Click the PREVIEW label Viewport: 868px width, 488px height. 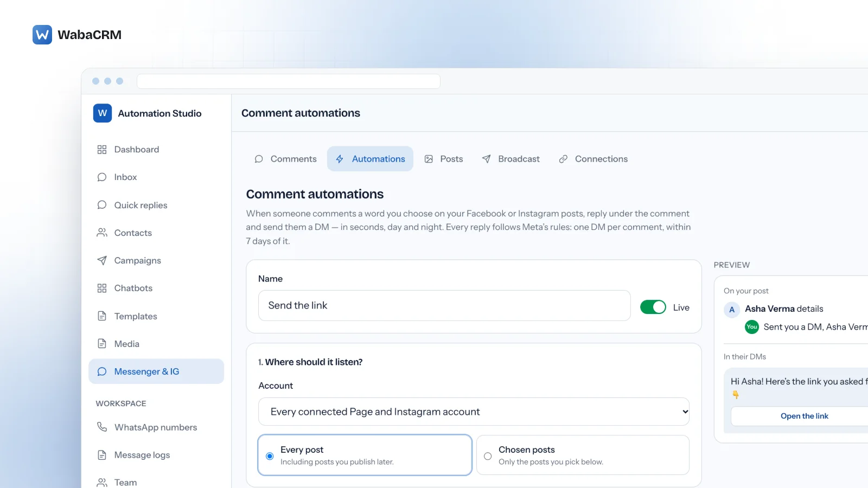tap(732, 265)
